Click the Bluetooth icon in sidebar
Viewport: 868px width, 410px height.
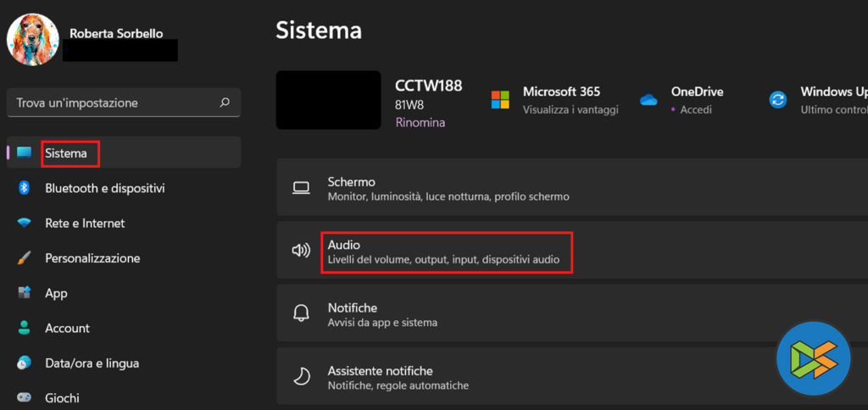[25, 188]
